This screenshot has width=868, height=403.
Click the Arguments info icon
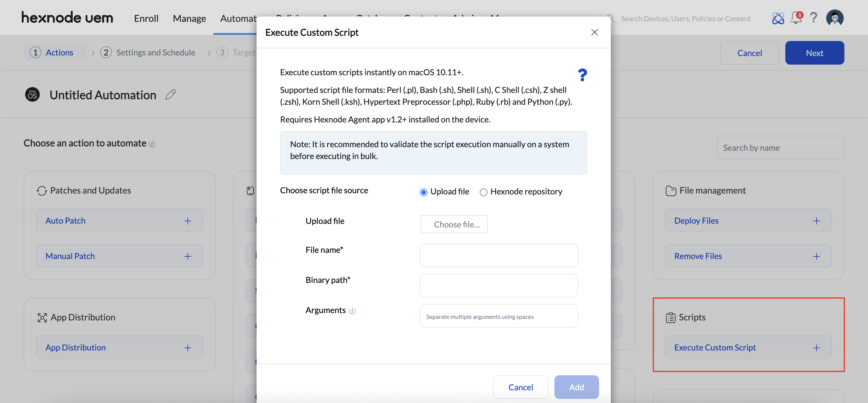coord(352,311)
